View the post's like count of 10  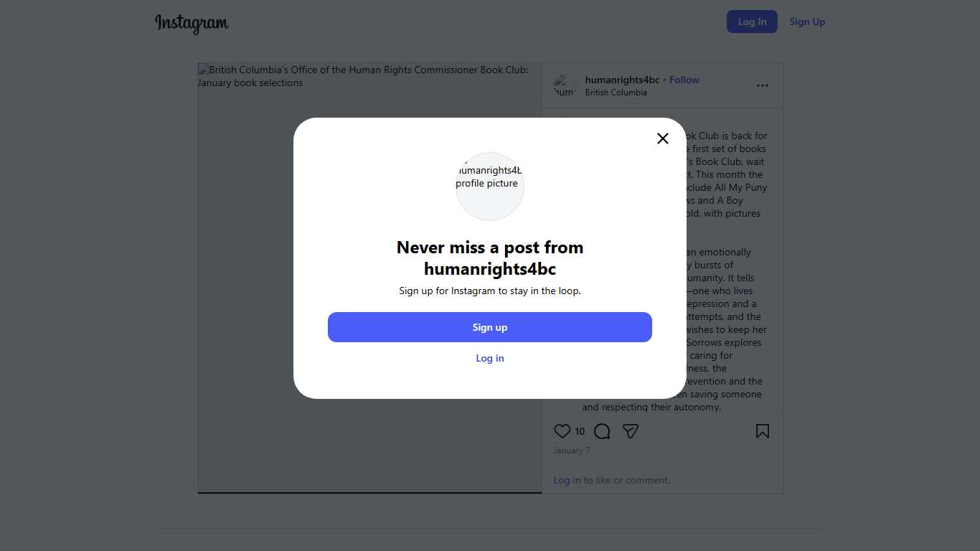point(580,431)
